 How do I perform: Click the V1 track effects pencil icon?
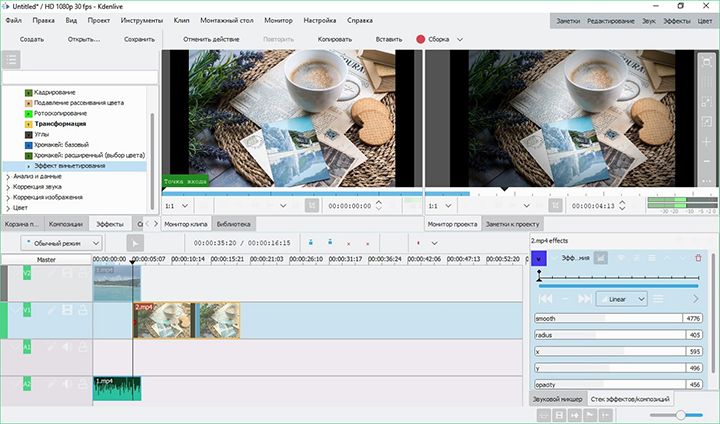pos(51,311)
